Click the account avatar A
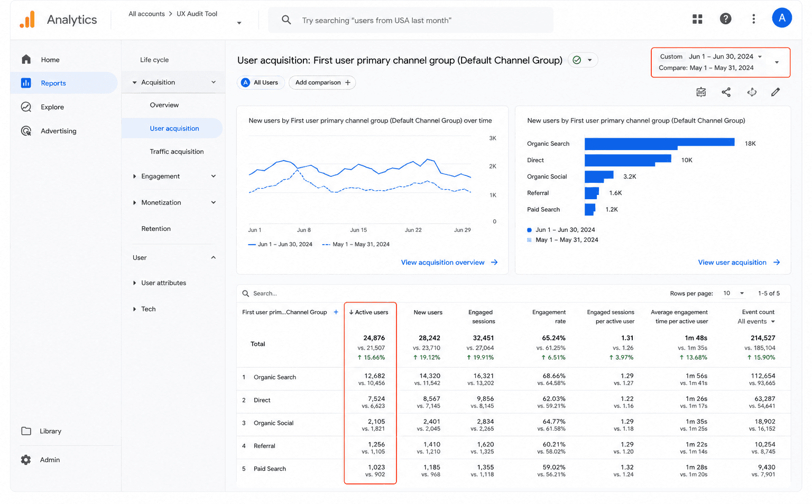The height and width of the screenshot is (504, 812). pos(781,18)
